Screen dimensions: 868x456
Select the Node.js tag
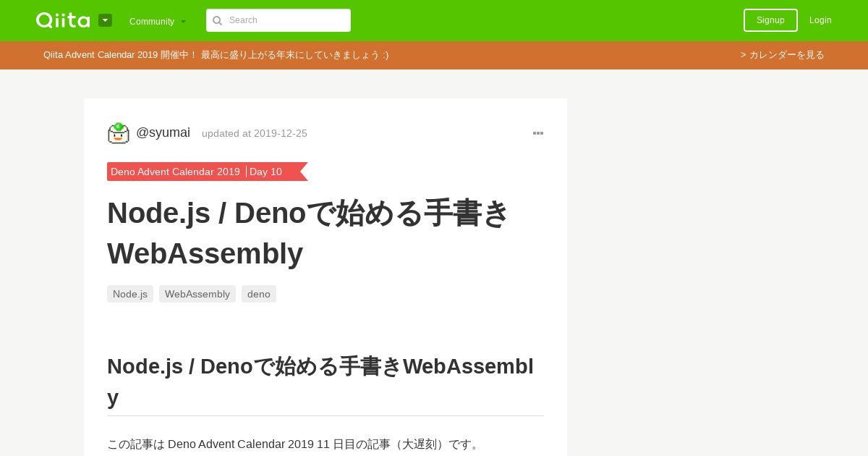coord(130,294)
